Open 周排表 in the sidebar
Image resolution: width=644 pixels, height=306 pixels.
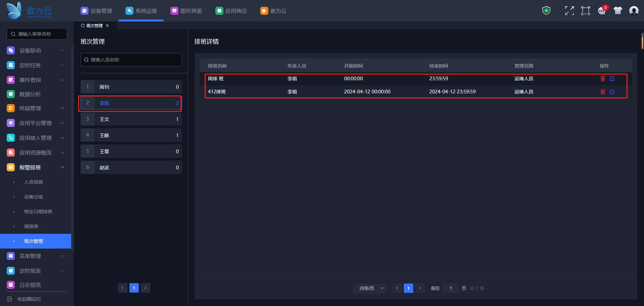pyautogui.click(x=31, y=226)
